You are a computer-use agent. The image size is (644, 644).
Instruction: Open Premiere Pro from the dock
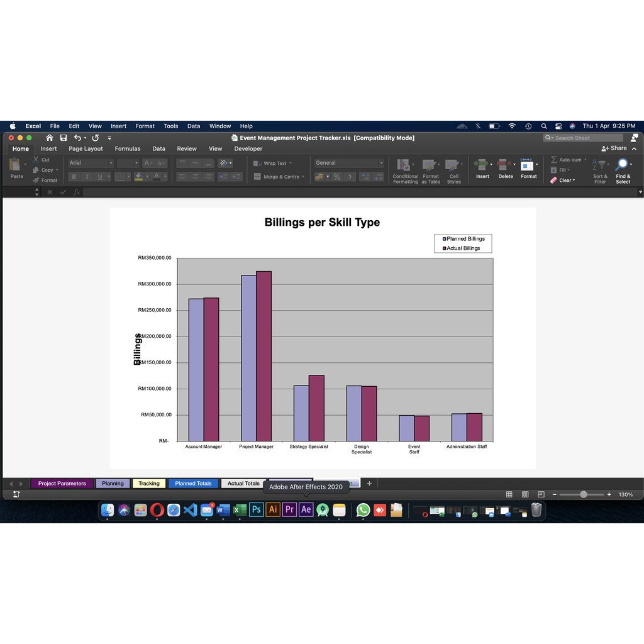pyautogui.click(x=289, y=509)
